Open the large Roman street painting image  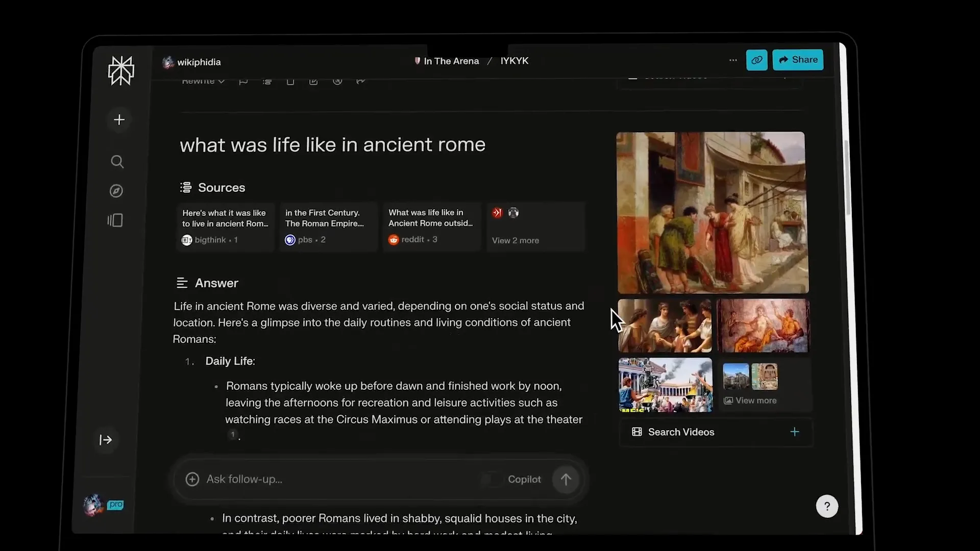(x=713, y=212)
